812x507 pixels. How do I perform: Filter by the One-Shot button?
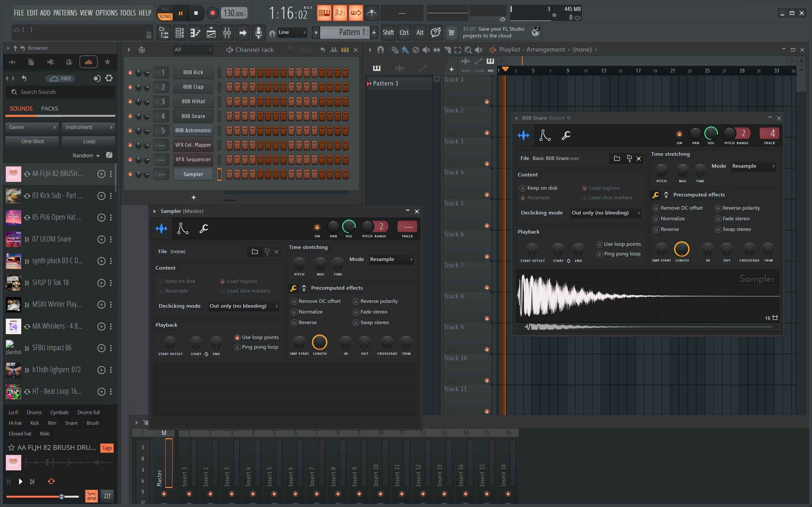[32, 142]
